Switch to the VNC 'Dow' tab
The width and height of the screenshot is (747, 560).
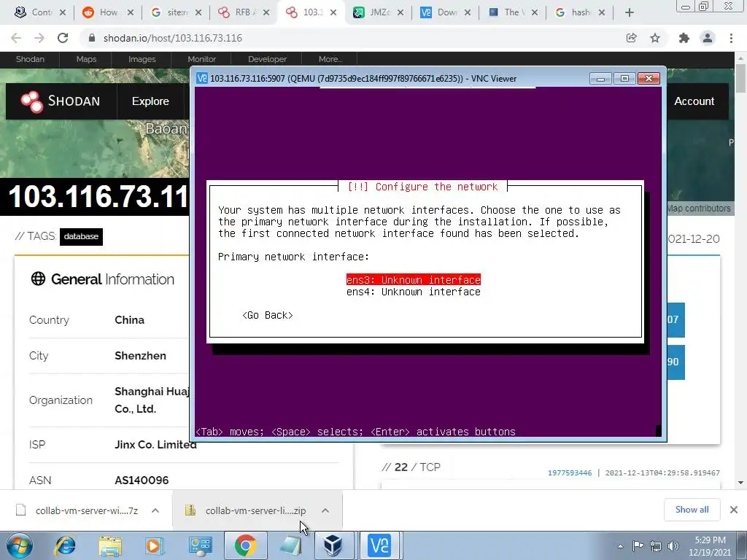tap(445, 12)
